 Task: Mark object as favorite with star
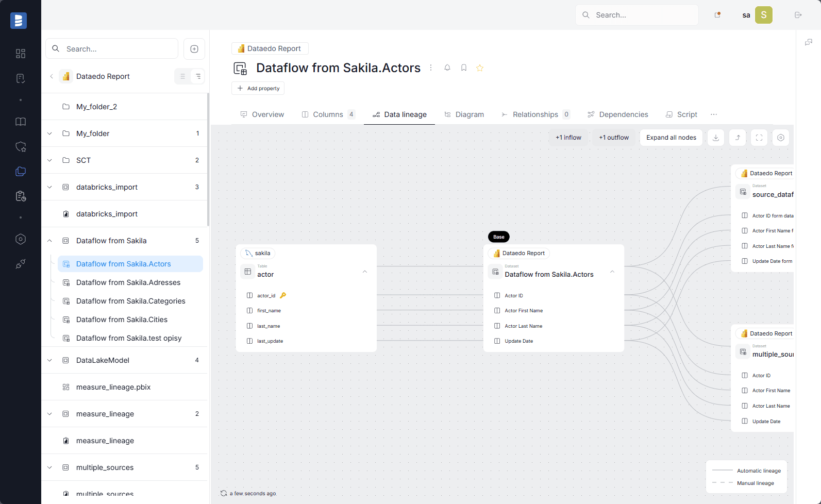(480, 68)
